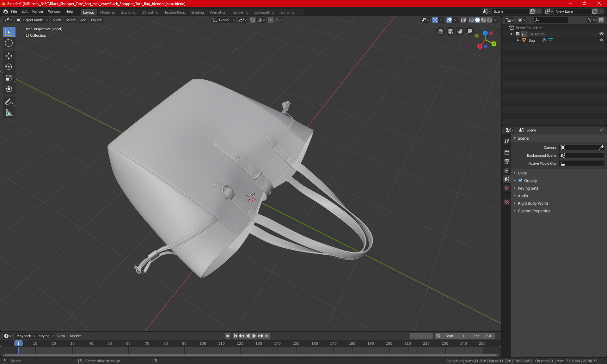Activate the Move tool
Screen dimensions: 607x364
pyautogui.click(x=9, y=56)
